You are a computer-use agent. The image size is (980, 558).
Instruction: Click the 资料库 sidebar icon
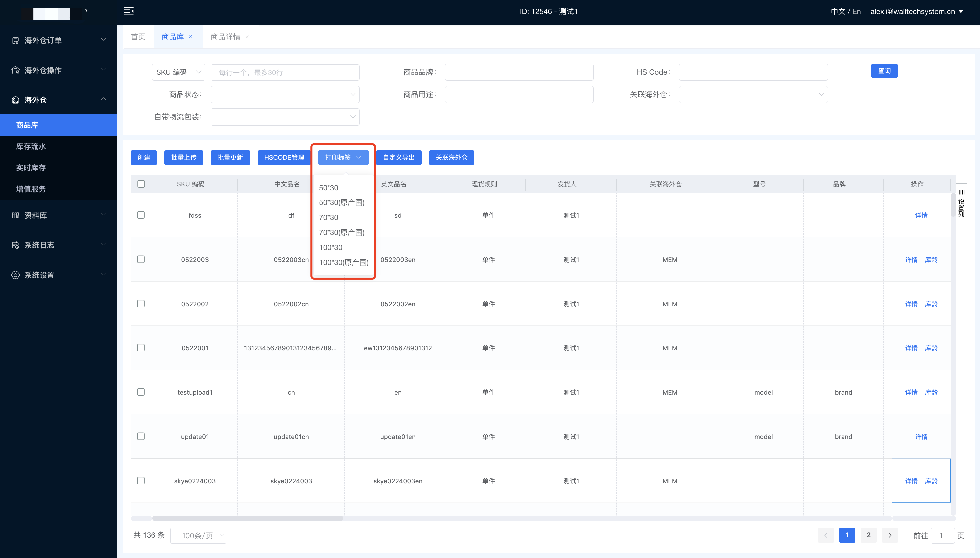(x=15, y=215)
